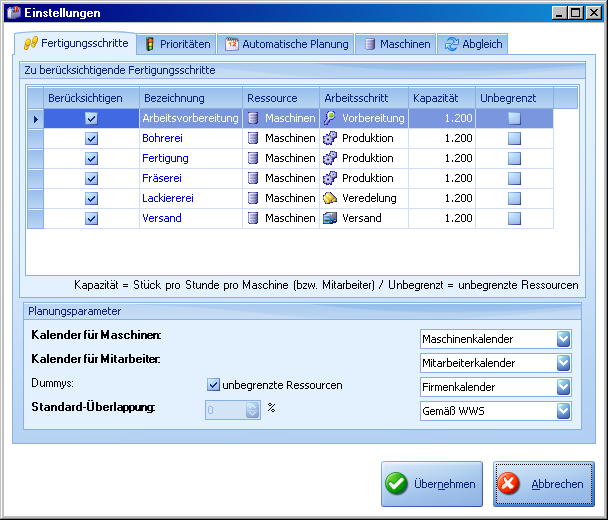Open the Maschinenkalender dropdown
The width and height of the screenshot is (608, 520).
563,339
